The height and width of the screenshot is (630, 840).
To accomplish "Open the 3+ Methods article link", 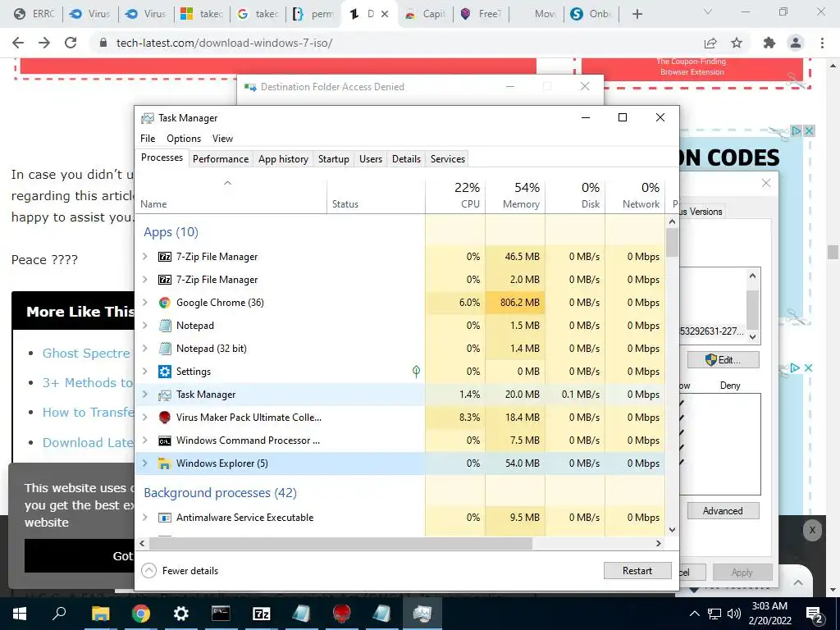I will 88,383.
